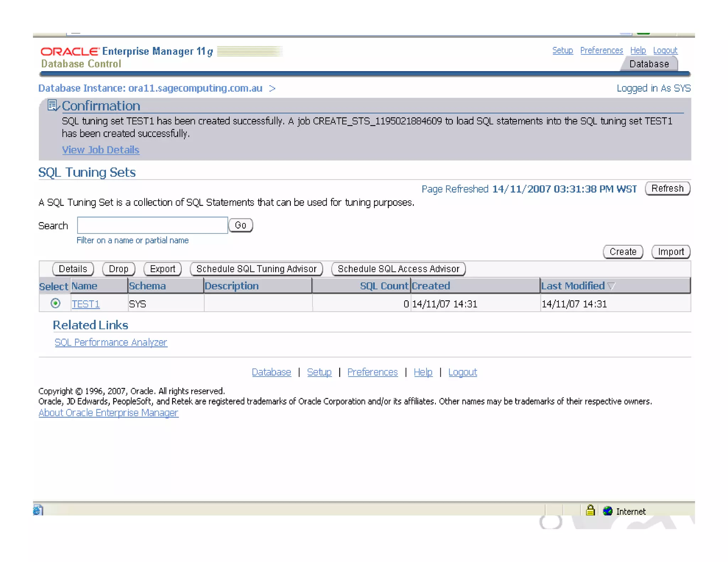Open SQL Performance Analyzer link
Screen dimensions: 728x562
[111, 342]
